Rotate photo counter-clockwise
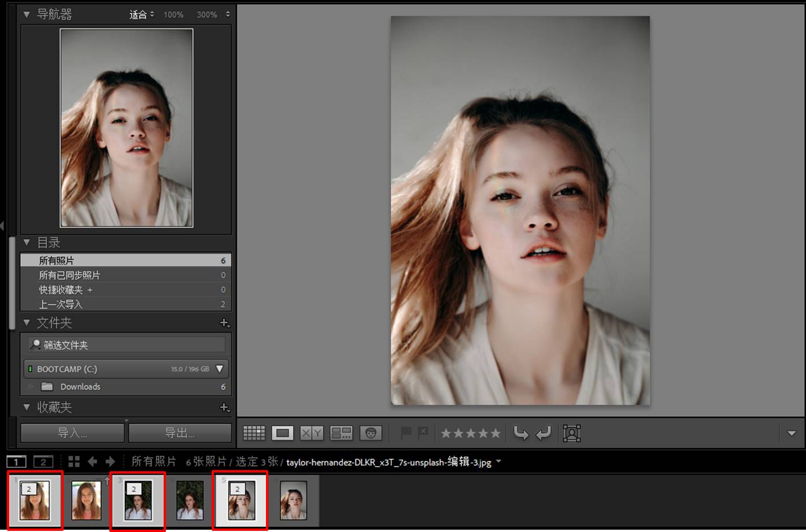 click(x=521, y=433)
